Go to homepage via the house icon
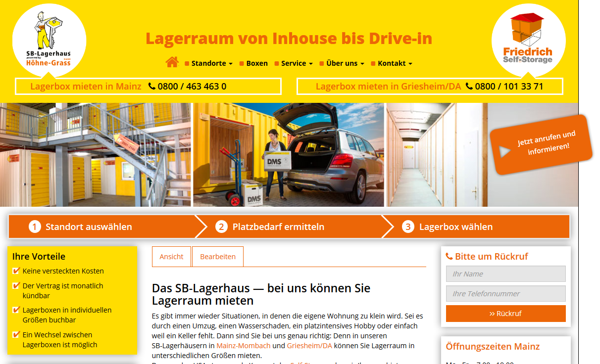Viewport: 600px width, 364px height. click(172, 62)
